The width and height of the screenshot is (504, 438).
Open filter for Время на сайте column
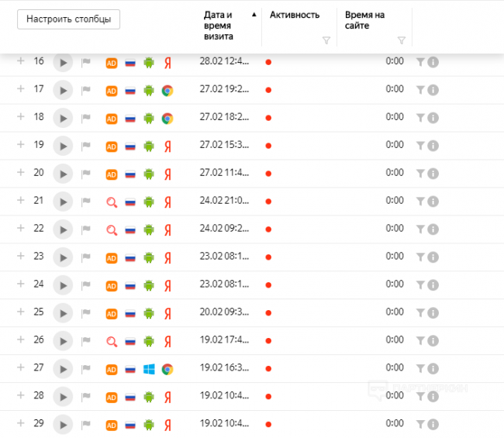(401, 40)
